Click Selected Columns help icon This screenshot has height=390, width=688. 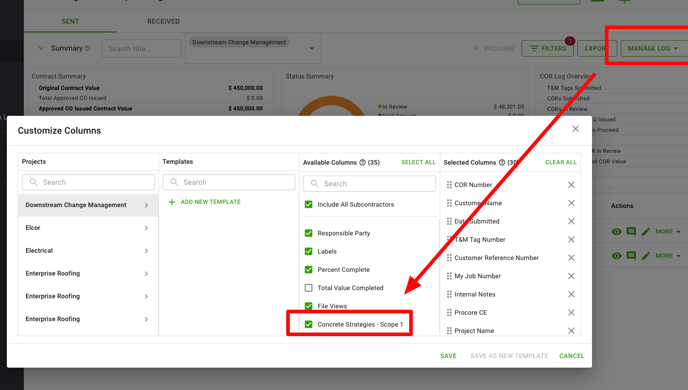[502, 162]
